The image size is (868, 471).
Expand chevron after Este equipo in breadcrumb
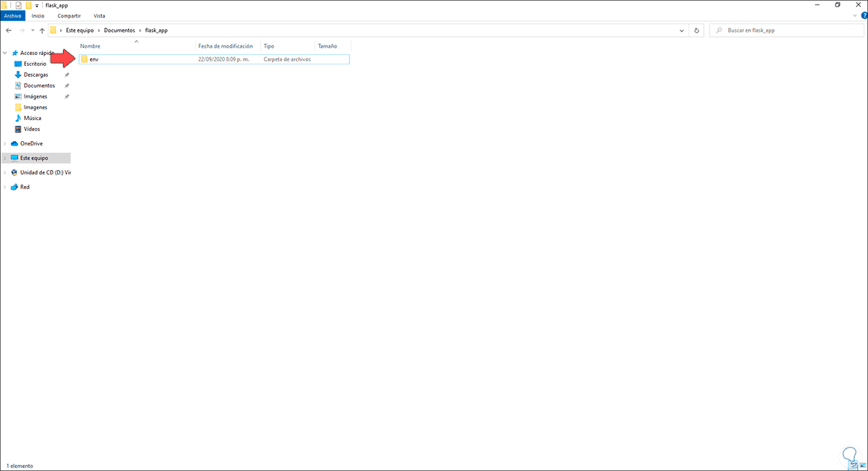pos(98,30)
